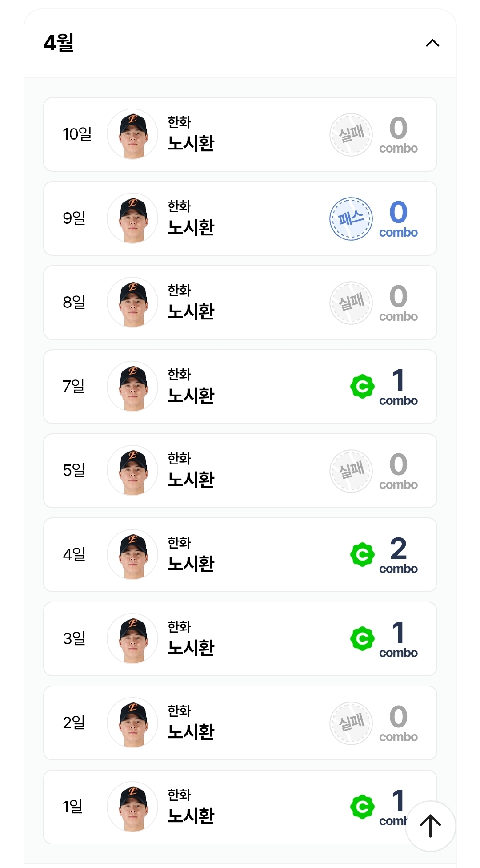Collapse the 4월 section chevron
Screen dimensions: 480x868
432,43
